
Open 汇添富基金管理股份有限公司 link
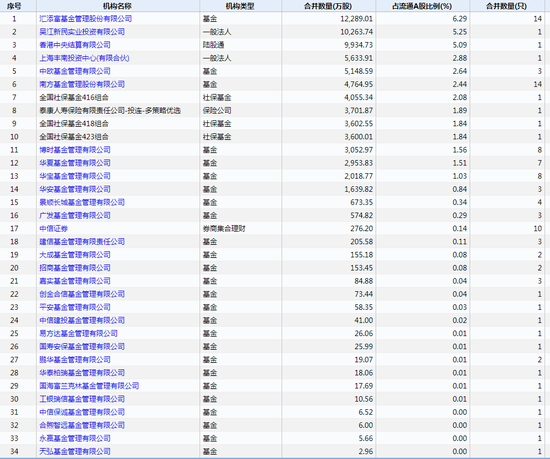coord(86,19)
